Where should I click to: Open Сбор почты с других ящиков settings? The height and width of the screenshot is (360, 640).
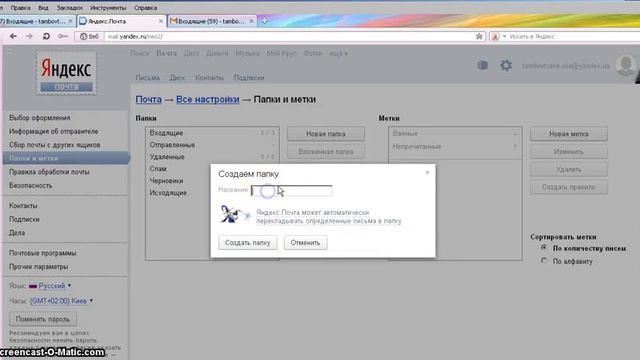tap(55, 145)
